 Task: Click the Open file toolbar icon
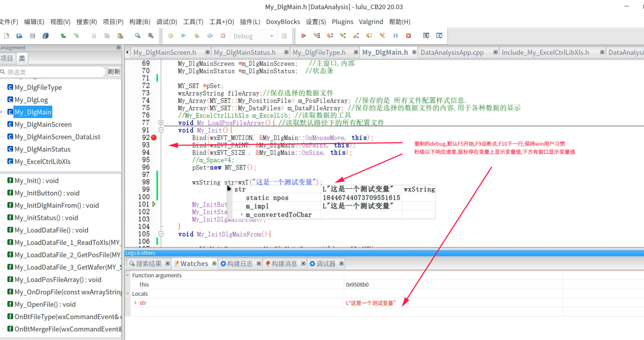[19, 36]
